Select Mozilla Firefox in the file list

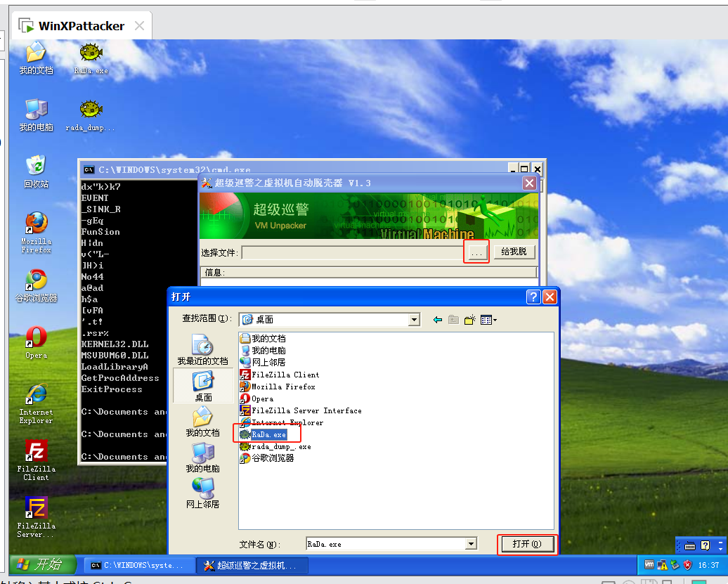(278, 387)
